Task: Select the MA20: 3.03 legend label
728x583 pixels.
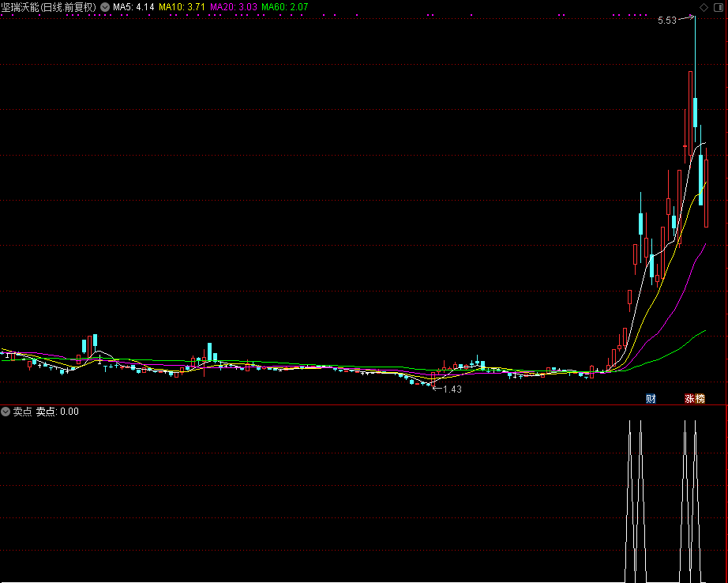Action: click(234, 7)
